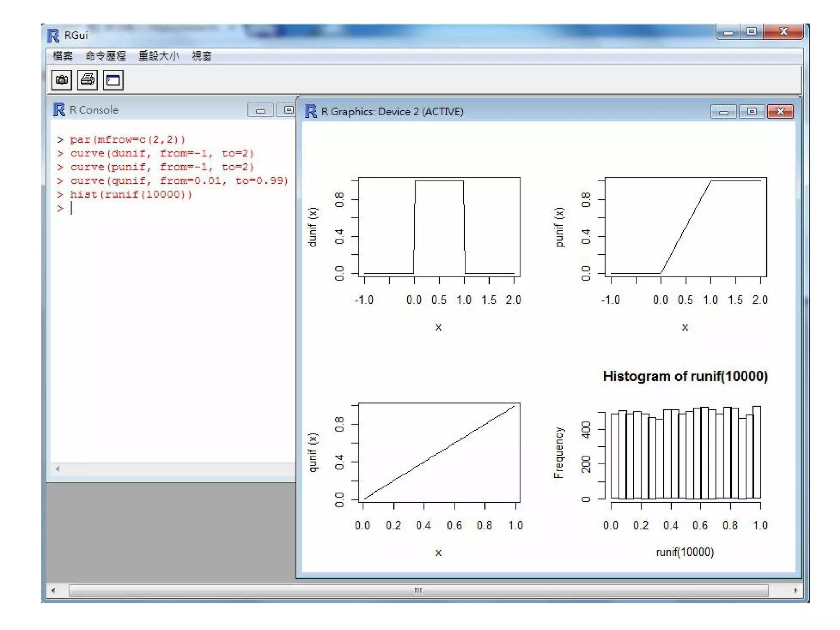The width and height of the screenshot is (840, 630).
Task: Maximize the main RGui window
Action: [x=751, y=32]
